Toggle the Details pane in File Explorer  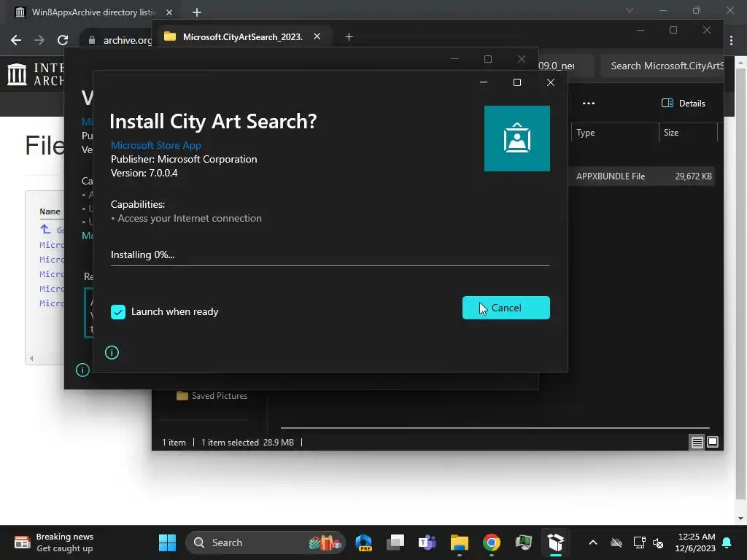pos(683,104)
